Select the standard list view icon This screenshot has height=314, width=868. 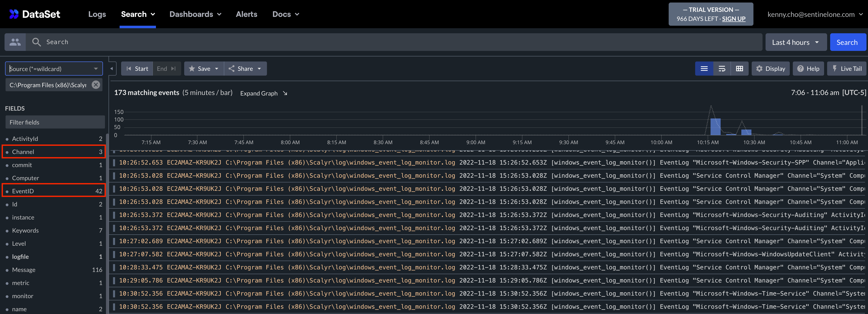[x=704, y=68]
